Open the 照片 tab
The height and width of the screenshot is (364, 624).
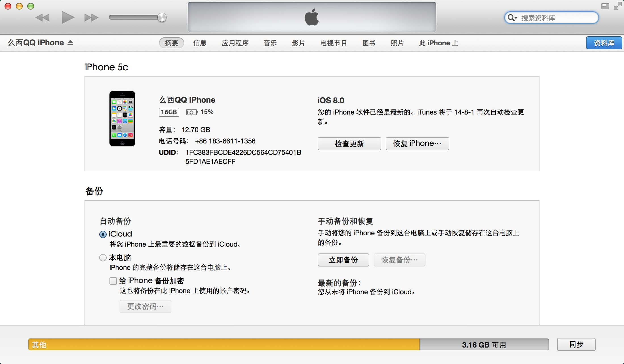397,43
